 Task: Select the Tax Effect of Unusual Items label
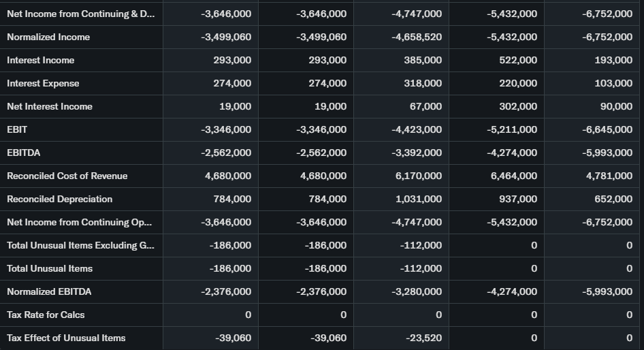tap(66, 338)
